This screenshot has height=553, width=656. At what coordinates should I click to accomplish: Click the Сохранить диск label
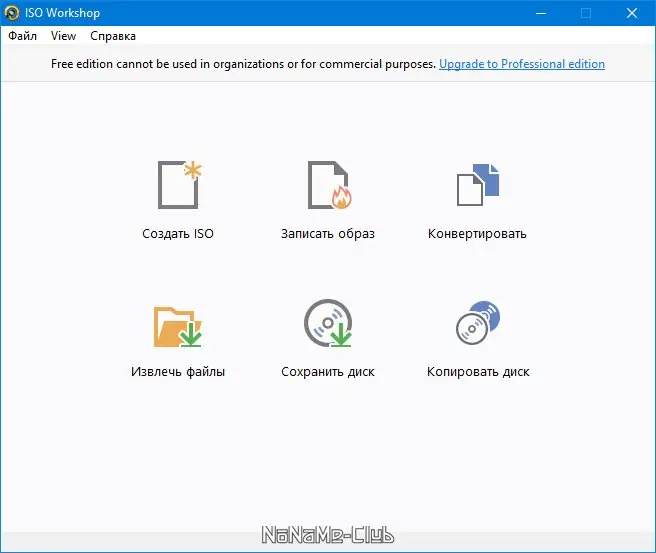pyautogui.click(x=328, y=371)
